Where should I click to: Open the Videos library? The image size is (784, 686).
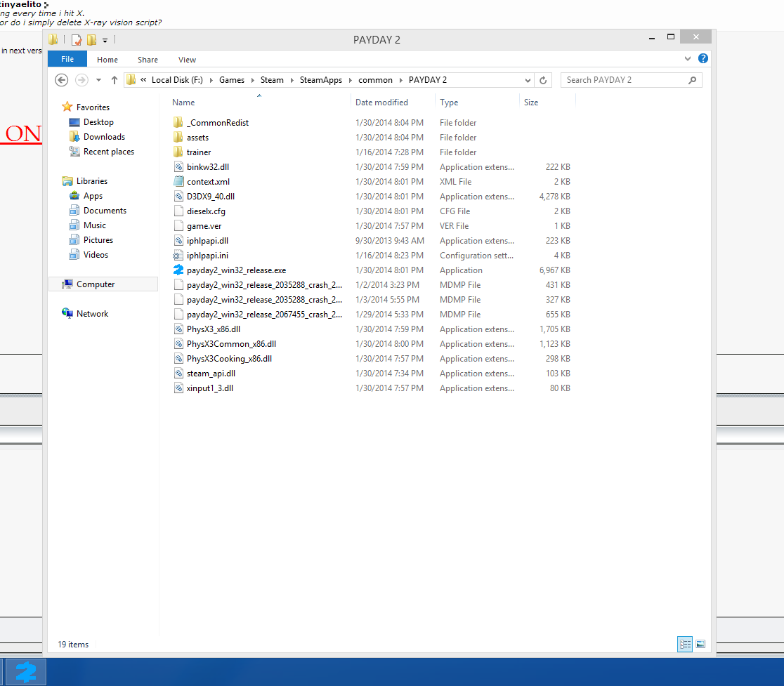[x=96, y=255]
